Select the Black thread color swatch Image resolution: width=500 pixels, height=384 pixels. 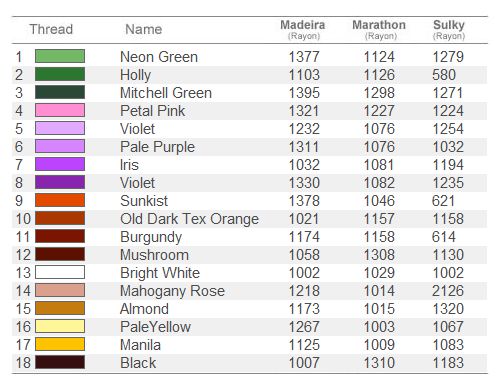[x=60, y=362]
